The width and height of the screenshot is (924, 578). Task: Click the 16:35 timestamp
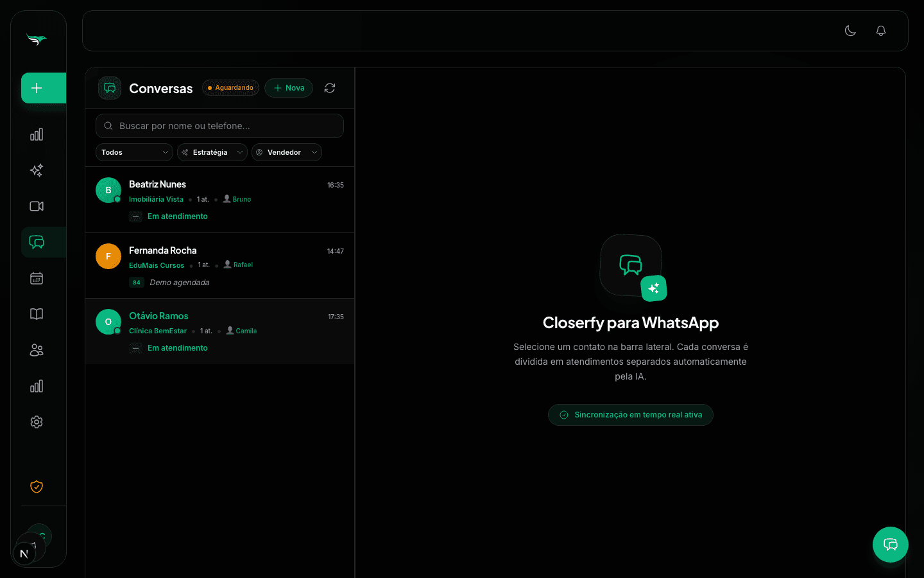point(336,185)
